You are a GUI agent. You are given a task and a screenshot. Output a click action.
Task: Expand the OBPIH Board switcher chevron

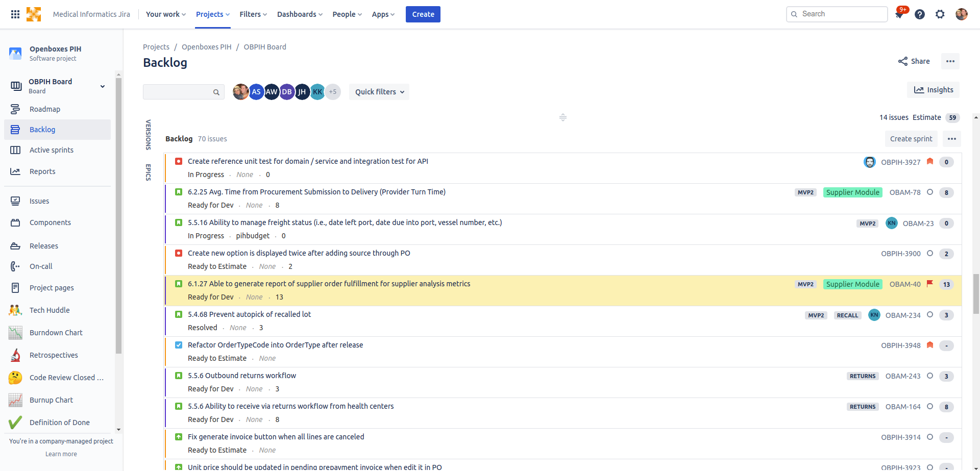(x=103, y=86)
